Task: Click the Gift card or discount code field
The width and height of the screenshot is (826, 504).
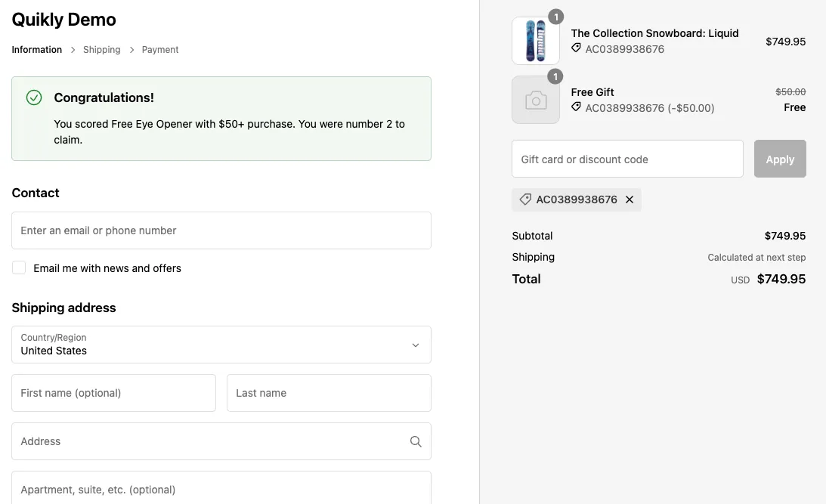Action: [x=627, y=159]
